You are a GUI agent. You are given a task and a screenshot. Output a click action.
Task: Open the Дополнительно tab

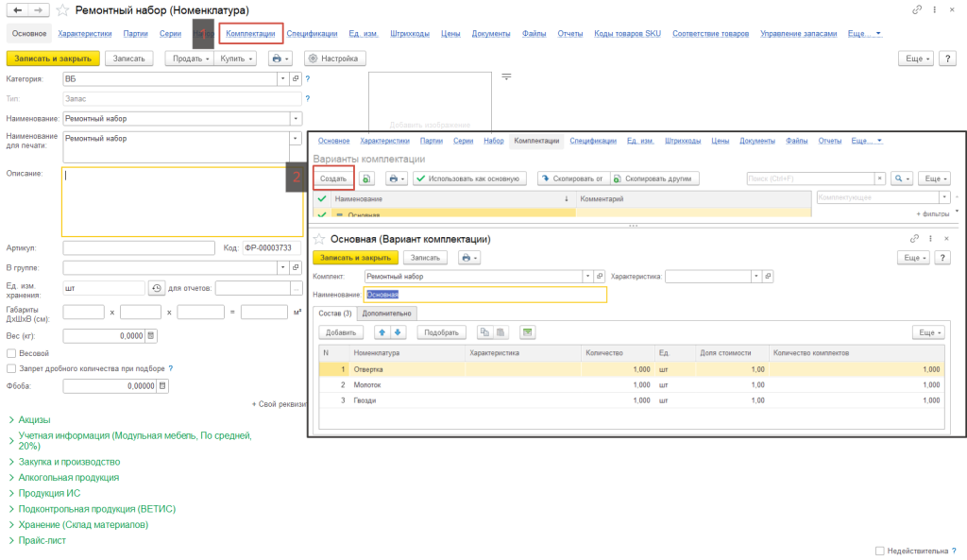pos(387,313)
